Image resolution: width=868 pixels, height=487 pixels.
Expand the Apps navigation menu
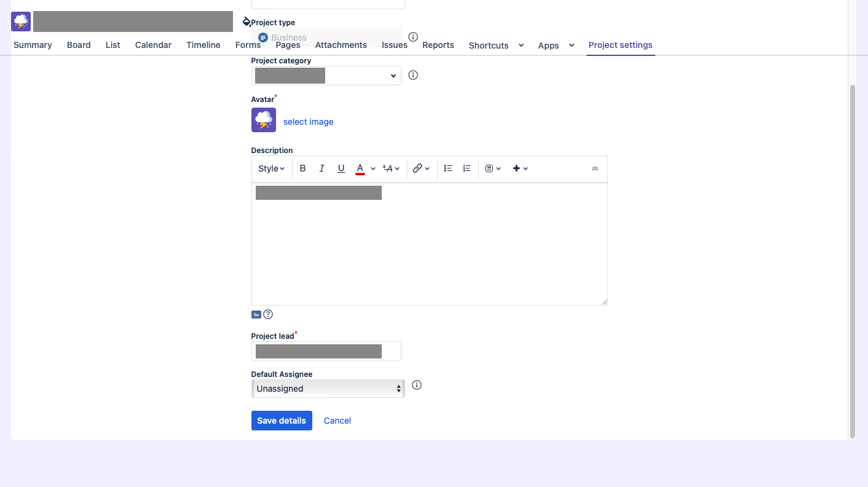[x=556, y=45]
